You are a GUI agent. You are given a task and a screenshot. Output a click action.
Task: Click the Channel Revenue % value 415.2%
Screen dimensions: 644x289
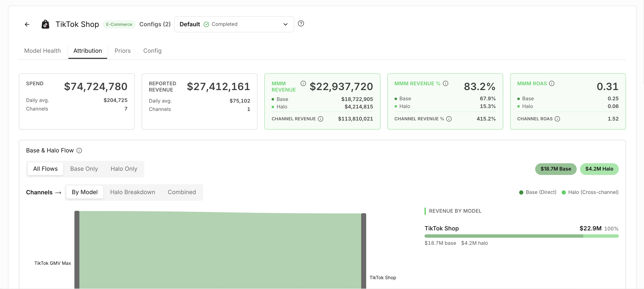486,119
